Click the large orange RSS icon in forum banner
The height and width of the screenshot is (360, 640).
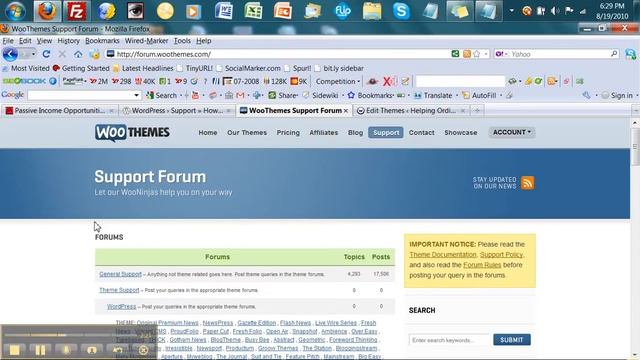(527, 183)
